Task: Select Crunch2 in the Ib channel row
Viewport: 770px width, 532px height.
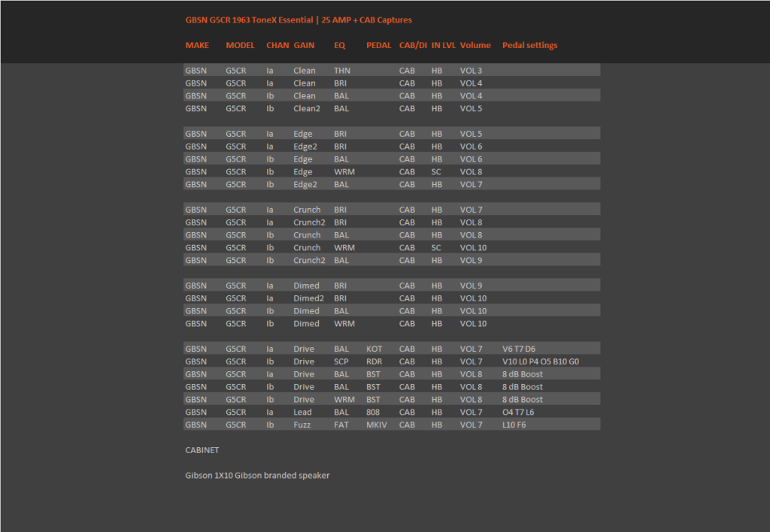Action: (309, 260)
